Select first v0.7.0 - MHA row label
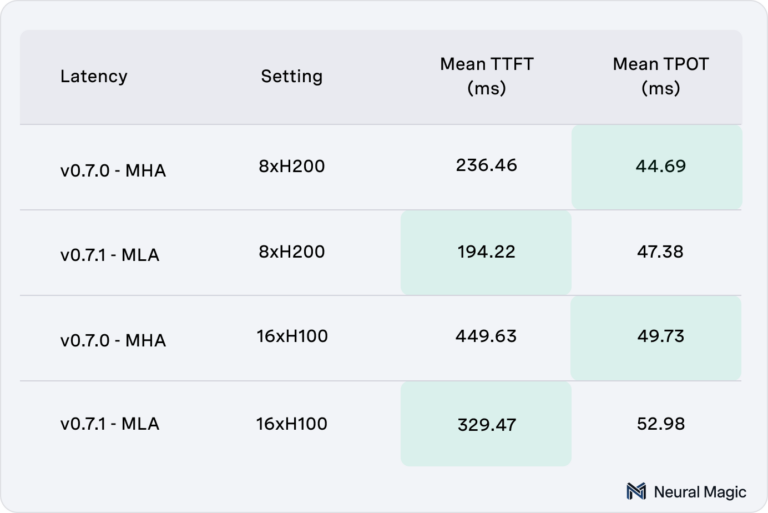This screenshot has height=513, width=768. point(113,171)
